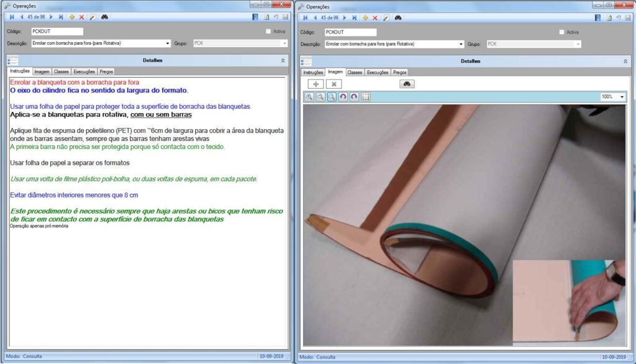The image size is (636, 364).
Task: Click the remove image X button
Action: tap(334, 84)
